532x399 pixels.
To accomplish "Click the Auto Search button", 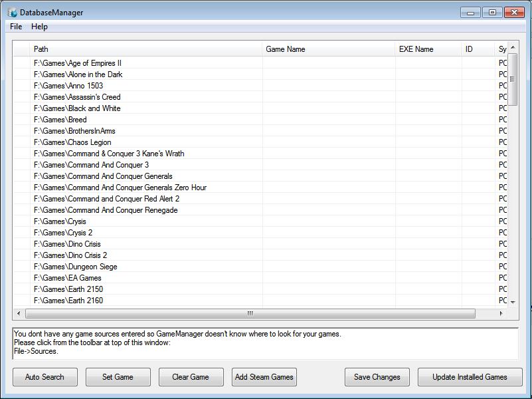I will click(x=44, y=377).
